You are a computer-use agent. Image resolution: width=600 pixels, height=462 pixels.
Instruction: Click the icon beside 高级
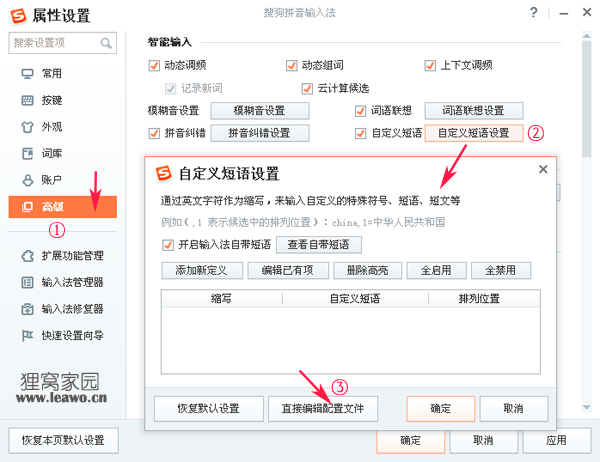[27, 207]
